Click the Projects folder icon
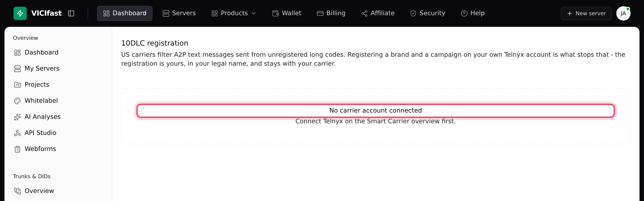Viewport: 644px width, 201px height. [x=17, y=85]
